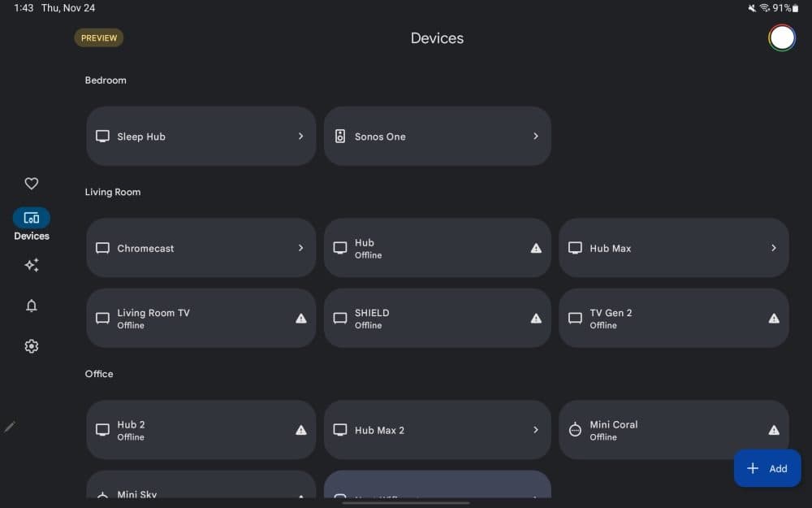Image resolution: width=812 pixels, height=508 pixels.
Task: Tap the warning icon on TV Gen 2
Action: click(773, 318)
